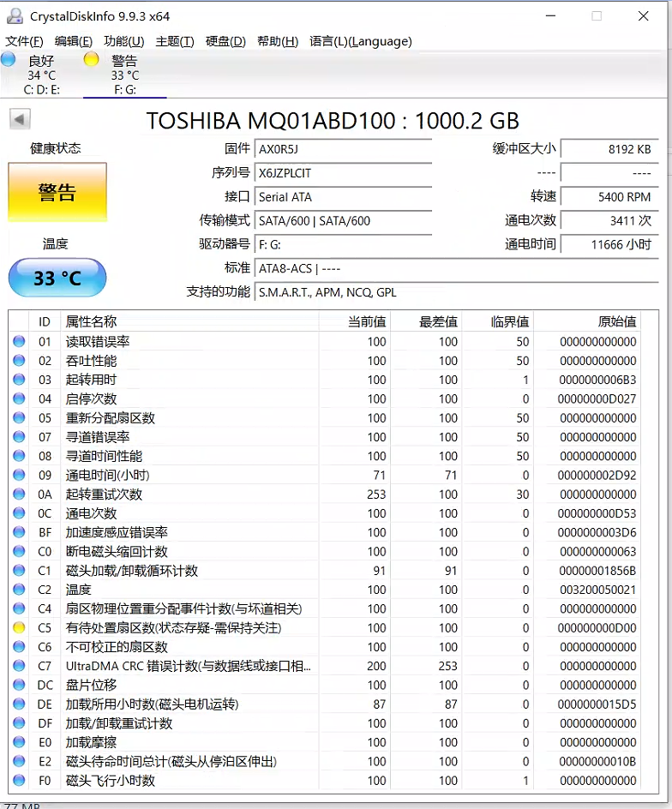
Task: Click the previous disk arrow button
Action: [x=20, y=120]
